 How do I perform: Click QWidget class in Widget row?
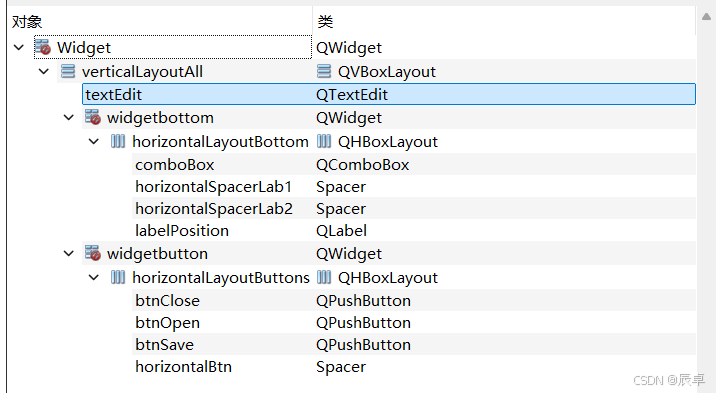(349, 47)
